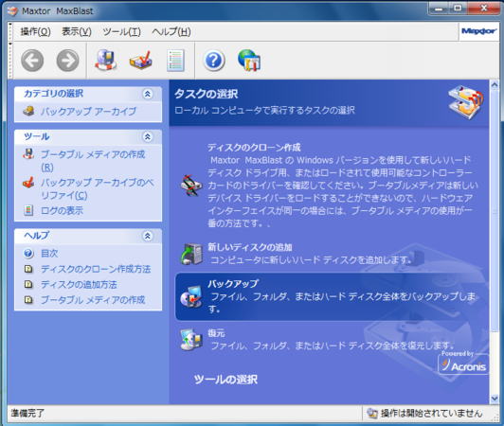Click the Forward arrow toolbar button
The height and width of the screenshot is (426, 504).
click(x=67, y=60)
